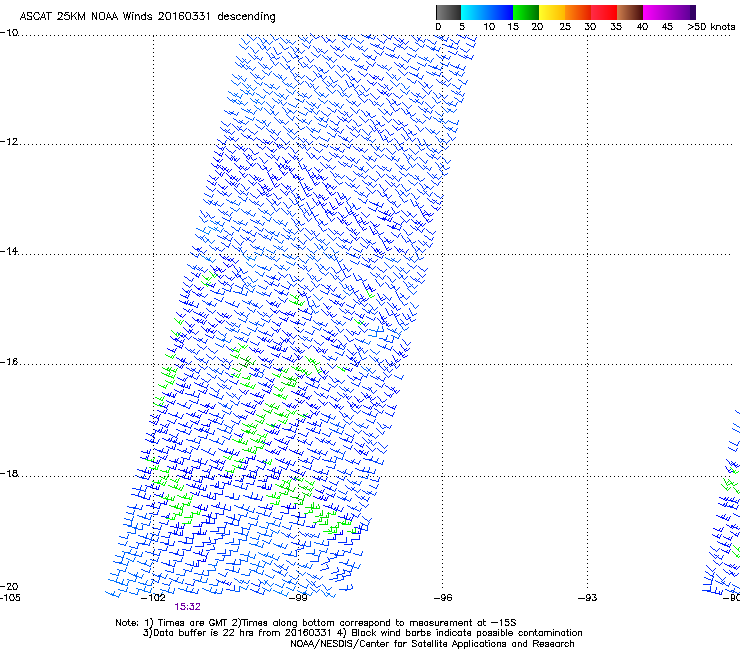Select the red 30–35 knots color segment
The height and width of the screenshot is (650, 740).
tap(604, 12)
